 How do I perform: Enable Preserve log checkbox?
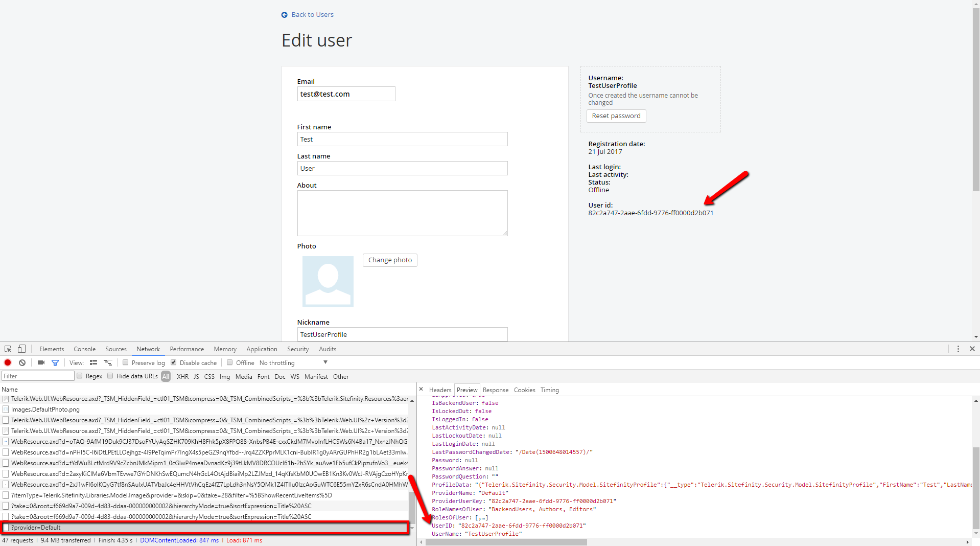125,362
